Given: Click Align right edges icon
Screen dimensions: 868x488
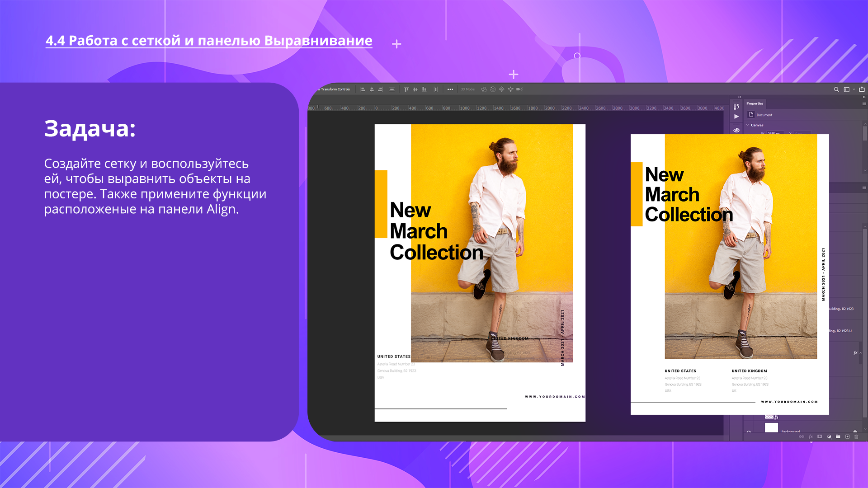Looking at the screenshot, I should (x=380, y=89).
